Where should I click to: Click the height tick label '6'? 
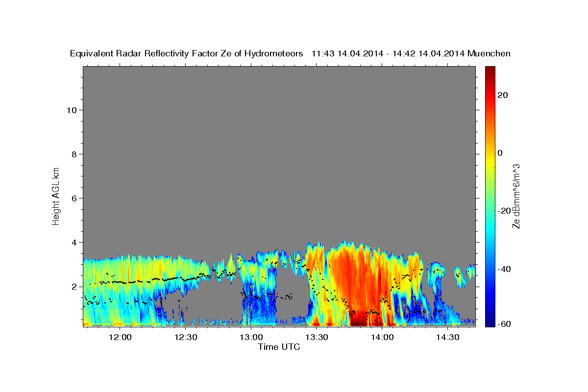point(75,198)
